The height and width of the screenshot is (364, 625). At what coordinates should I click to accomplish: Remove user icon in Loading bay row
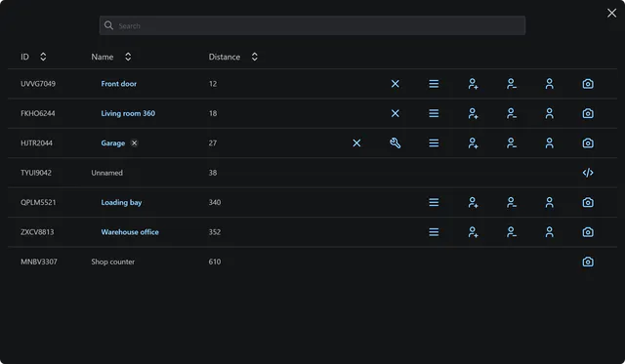point(512,202)
